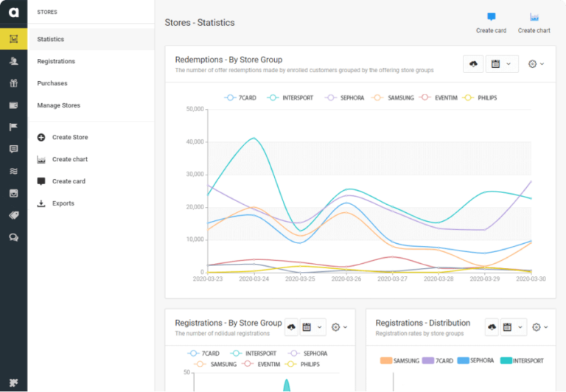Click the Create card icon at top right
Viewport: 566px width, 392px height.
click(x=491, y=18)
